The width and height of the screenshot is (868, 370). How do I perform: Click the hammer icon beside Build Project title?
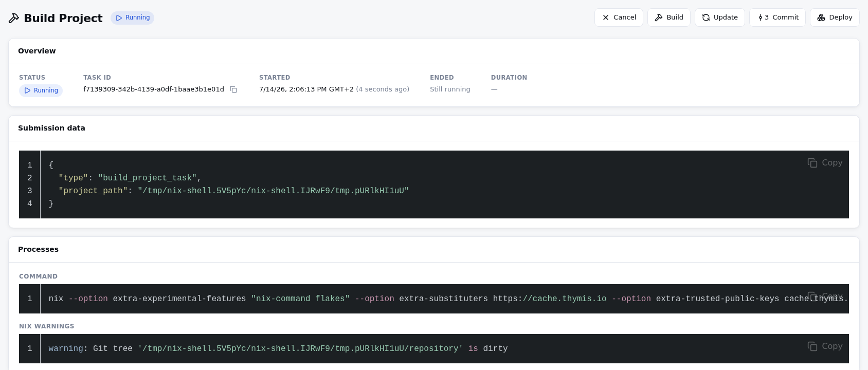(x=14, y=18)
